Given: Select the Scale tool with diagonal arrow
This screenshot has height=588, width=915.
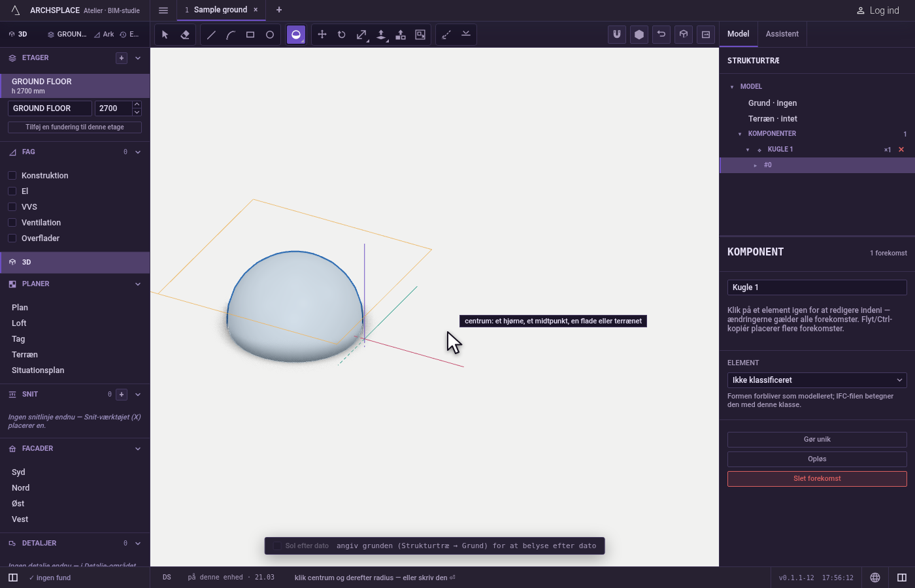Looking at the screenshot, I should pyautogui.click(x=361, y=35).
